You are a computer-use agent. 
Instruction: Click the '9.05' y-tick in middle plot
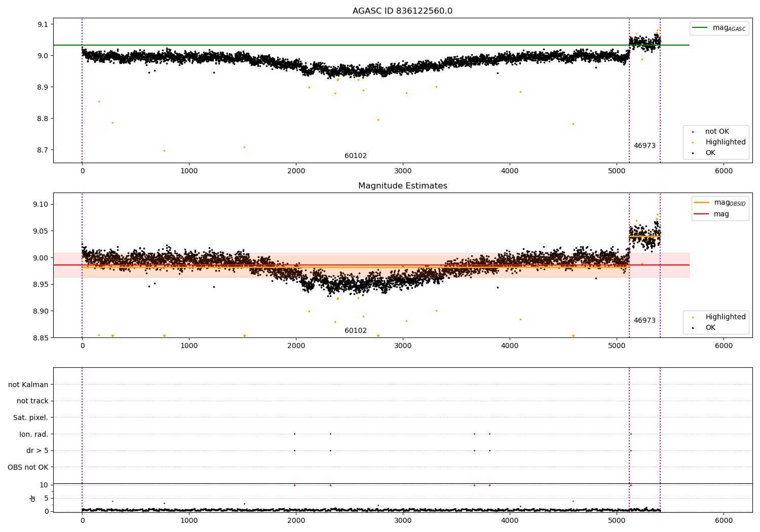point(41,232)
